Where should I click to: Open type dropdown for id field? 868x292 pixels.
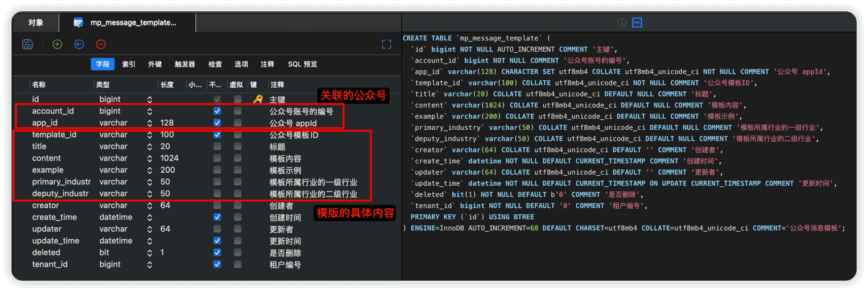pos(150,99)
